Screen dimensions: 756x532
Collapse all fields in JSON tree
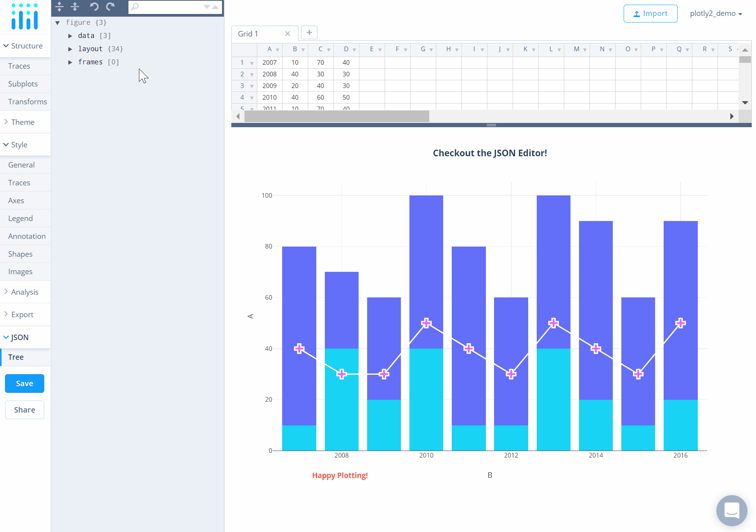(75, 7)
